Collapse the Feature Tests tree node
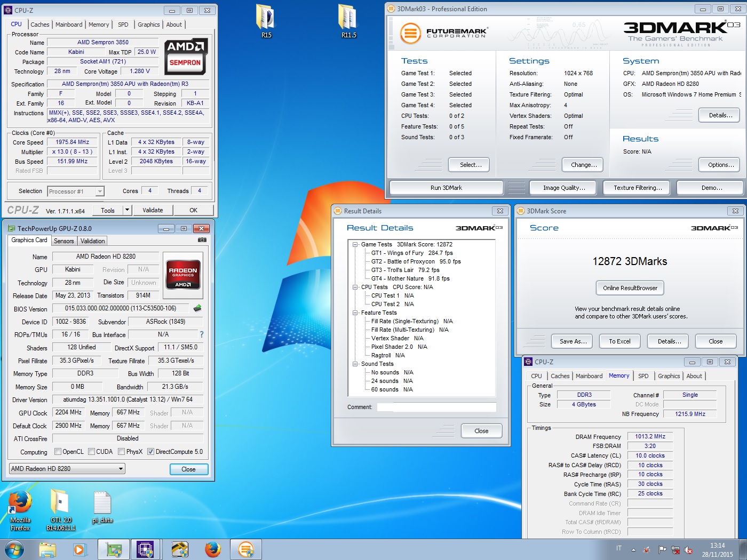The width and height of the screenshot is (747, 560). point(355,313)
